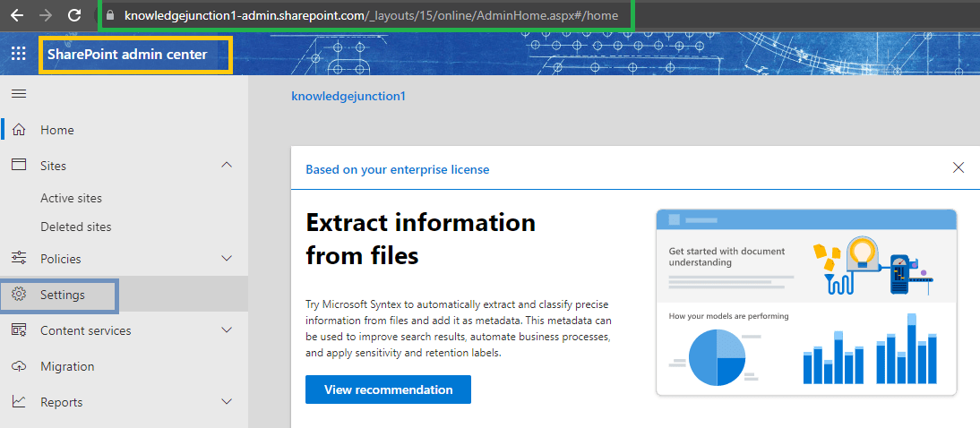Open the app launcher waffle icon

tap(19, 54)
